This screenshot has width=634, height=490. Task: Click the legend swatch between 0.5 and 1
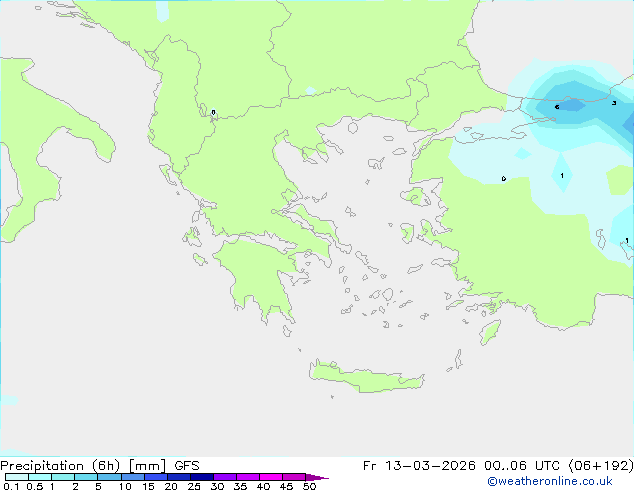[x=40, y=477]
